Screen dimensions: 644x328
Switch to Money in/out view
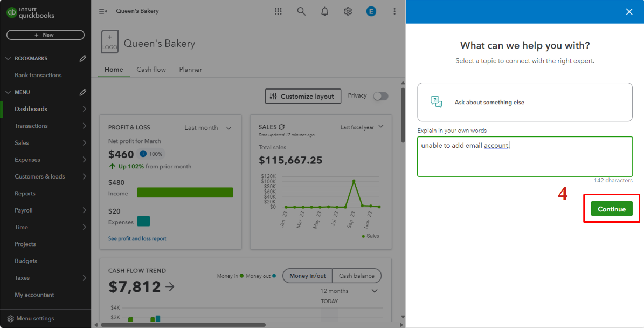(x=307, y=276)
